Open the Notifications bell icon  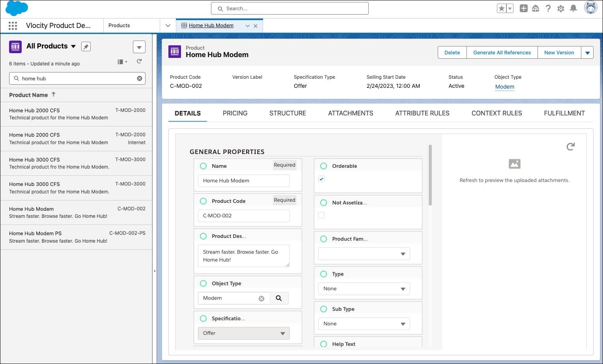573,8
